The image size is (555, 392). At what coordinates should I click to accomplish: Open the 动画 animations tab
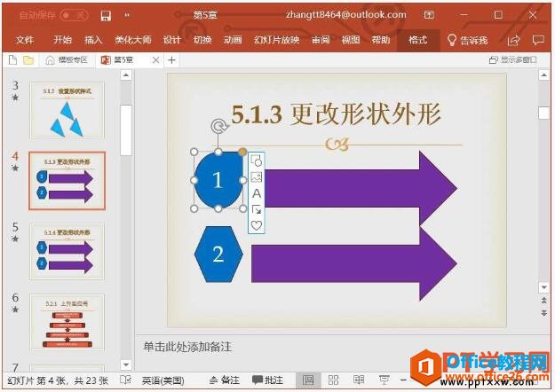click(233, 40)
